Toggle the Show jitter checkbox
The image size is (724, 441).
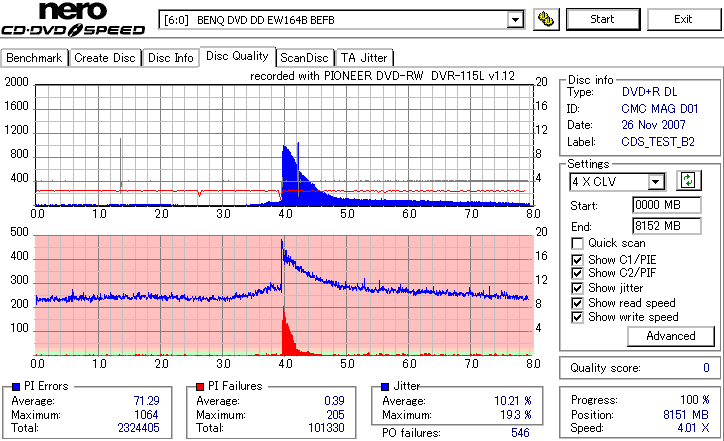(x=577, y=288)
